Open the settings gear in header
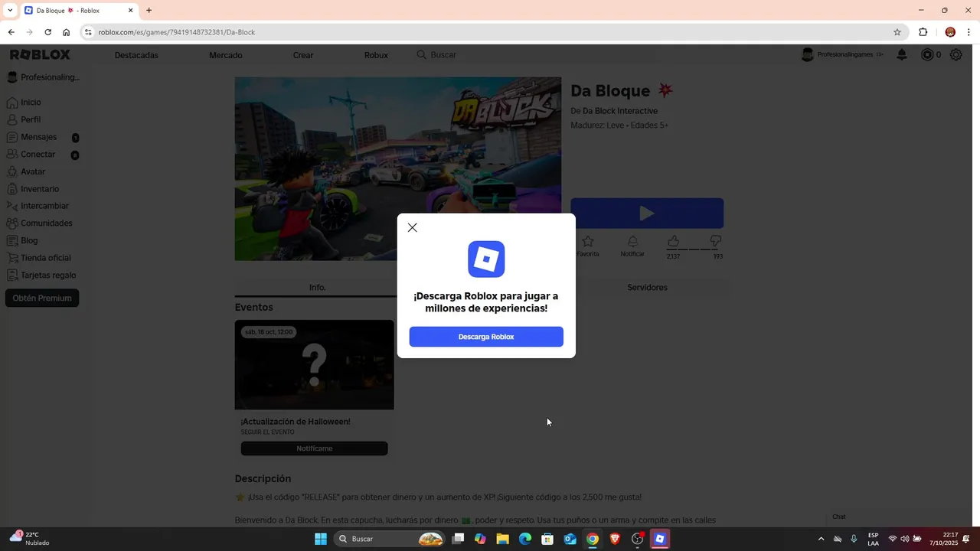 (955, 55)
